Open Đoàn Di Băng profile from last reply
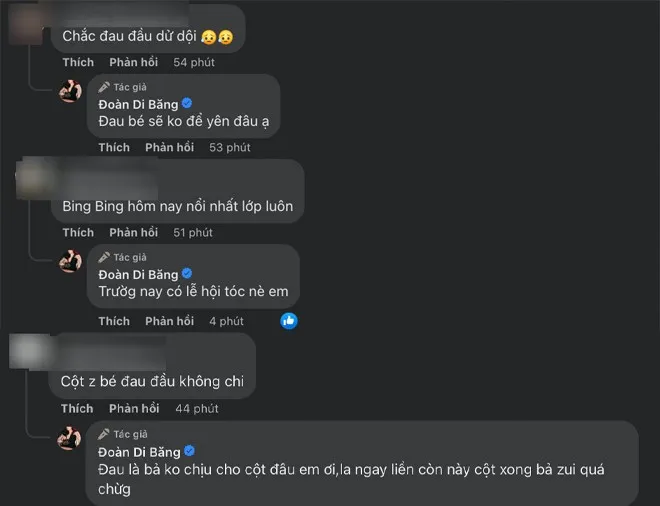Screen dimensions: 660x506 [x=137, y=452]
